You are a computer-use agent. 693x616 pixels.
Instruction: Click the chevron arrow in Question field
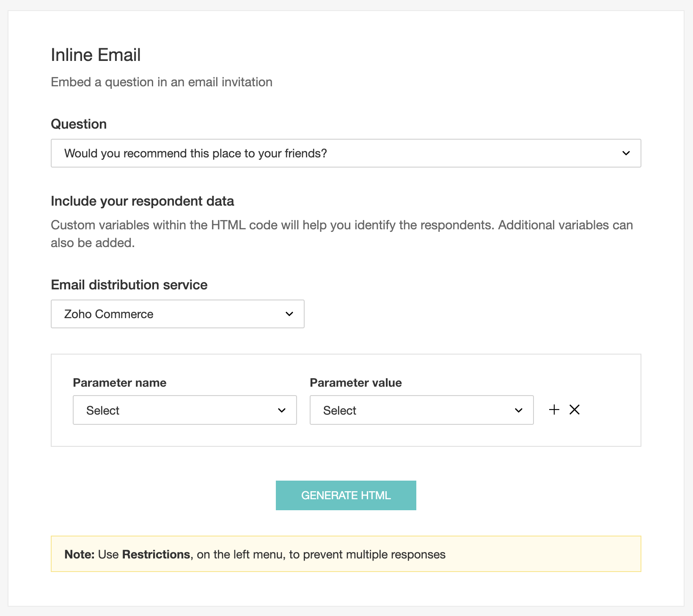point(626,153)
